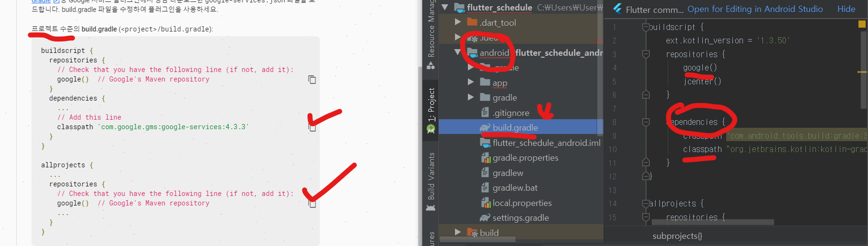Open the Resource Manager tool window
868x246 pixels.
[431, 30]
